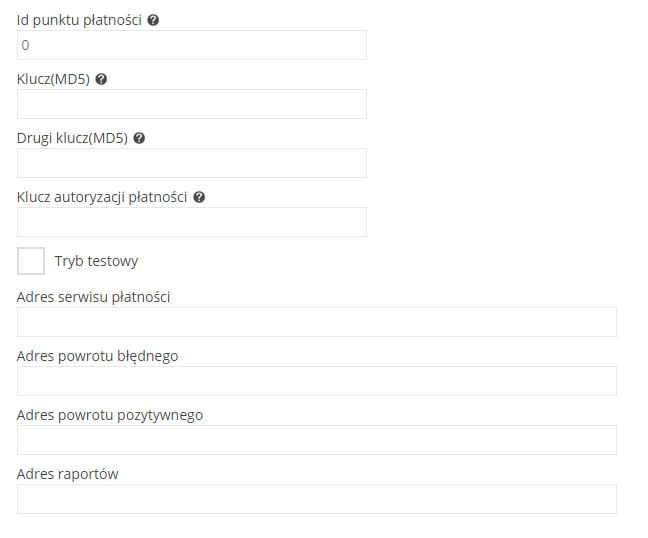Open help icon for Klucz autoryzacji płatności
This screenshot has width=648, height=538.
[199, 197]
